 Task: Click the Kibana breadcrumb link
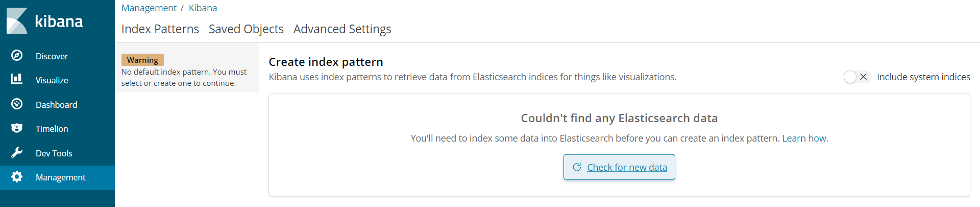coord(203,8)
